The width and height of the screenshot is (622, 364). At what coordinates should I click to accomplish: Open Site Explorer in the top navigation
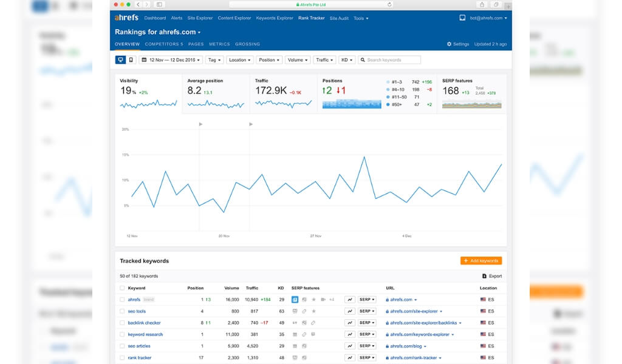pyautogui.click(x=200, y=18)
